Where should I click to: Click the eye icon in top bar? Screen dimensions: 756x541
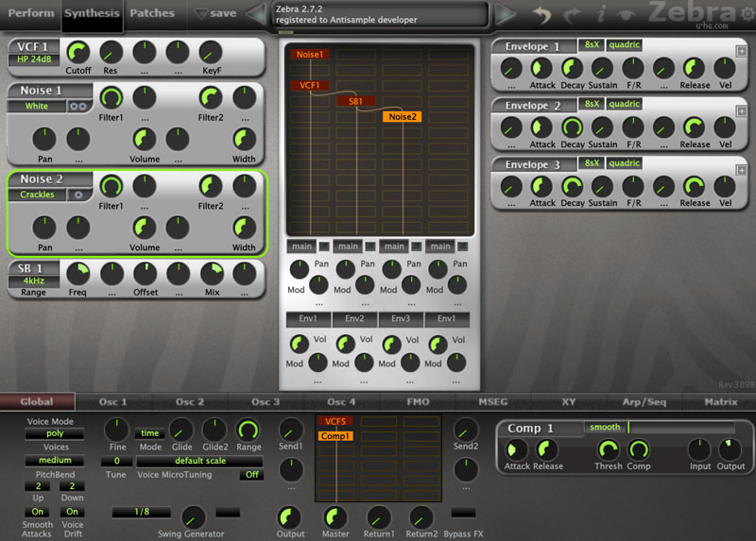coord(626,15)
